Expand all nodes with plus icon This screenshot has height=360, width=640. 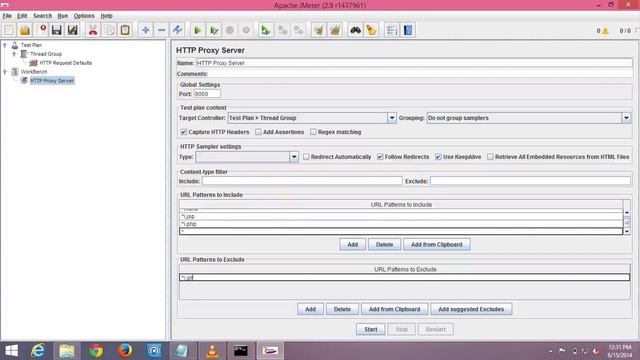[146, 30]
